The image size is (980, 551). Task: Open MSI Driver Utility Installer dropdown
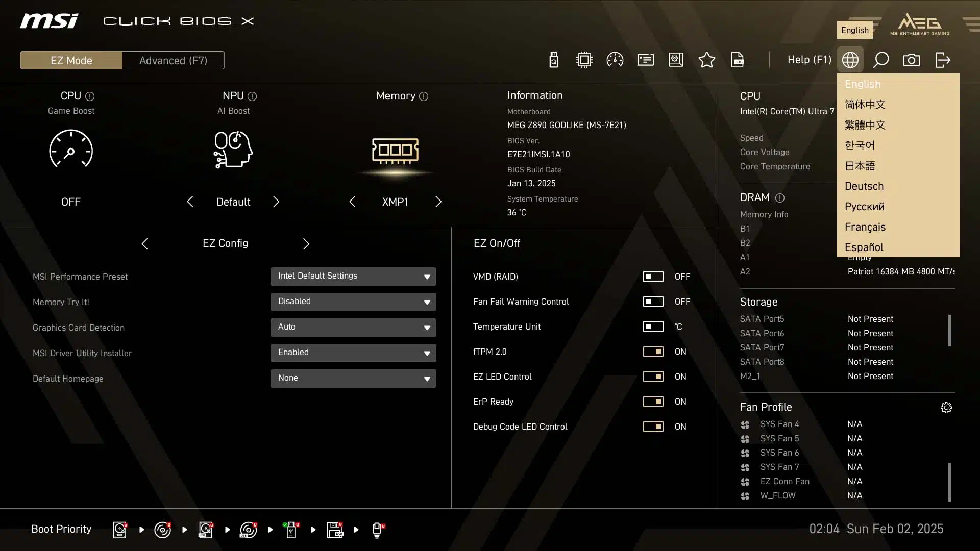coord(353,353)
